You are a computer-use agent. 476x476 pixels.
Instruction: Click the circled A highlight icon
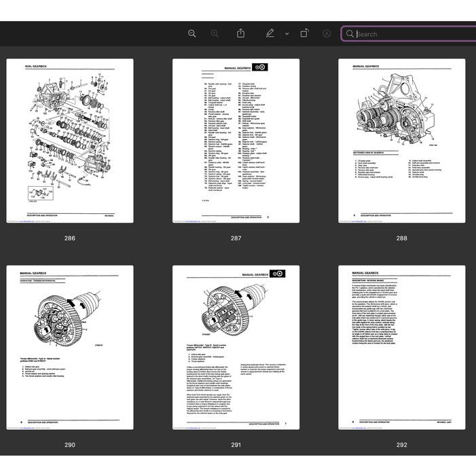click(327, 33)
